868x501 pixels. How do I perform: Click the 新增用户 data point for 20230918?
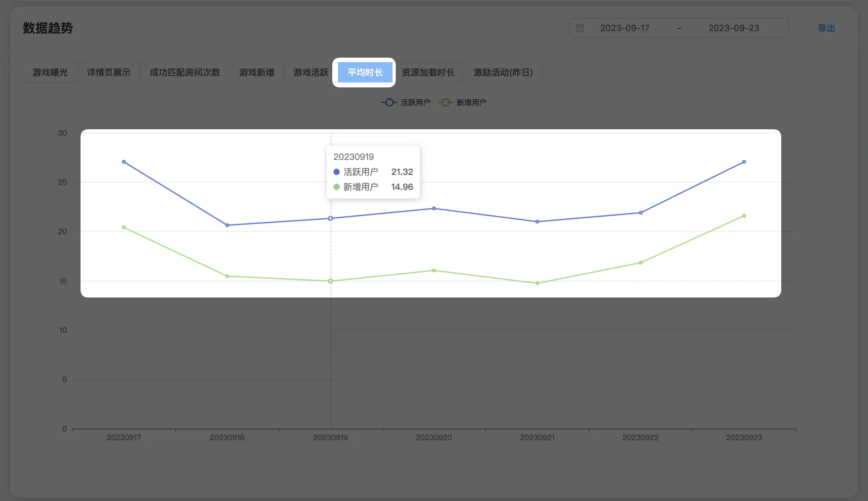(x=227, y=276)
